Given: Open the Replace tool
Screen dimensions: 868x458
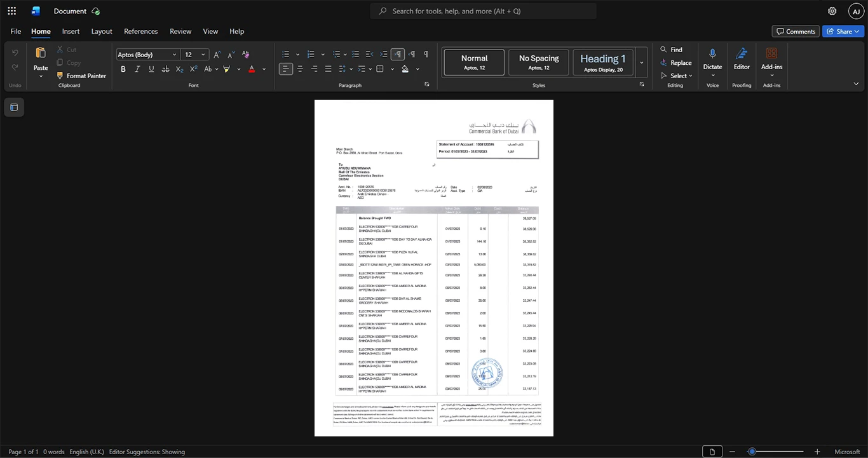Looking at the screenshot, I should (x=675, y=63).
